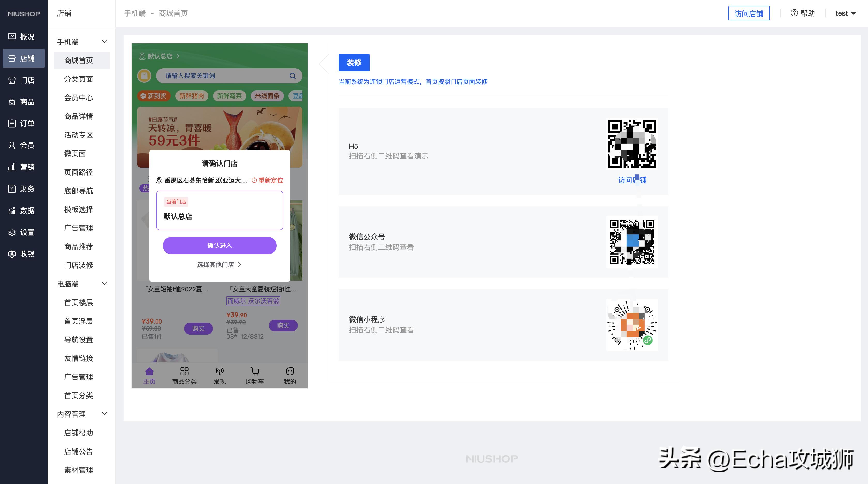
Task: Select 发现 in the phone bottom navigation
Action: point(220,375)
